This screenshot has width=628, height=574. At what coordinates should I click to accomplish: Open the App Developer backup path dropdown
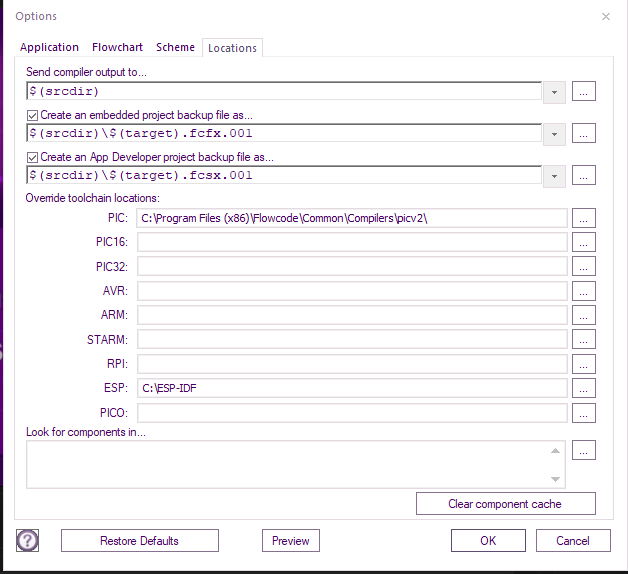[555, 176]
